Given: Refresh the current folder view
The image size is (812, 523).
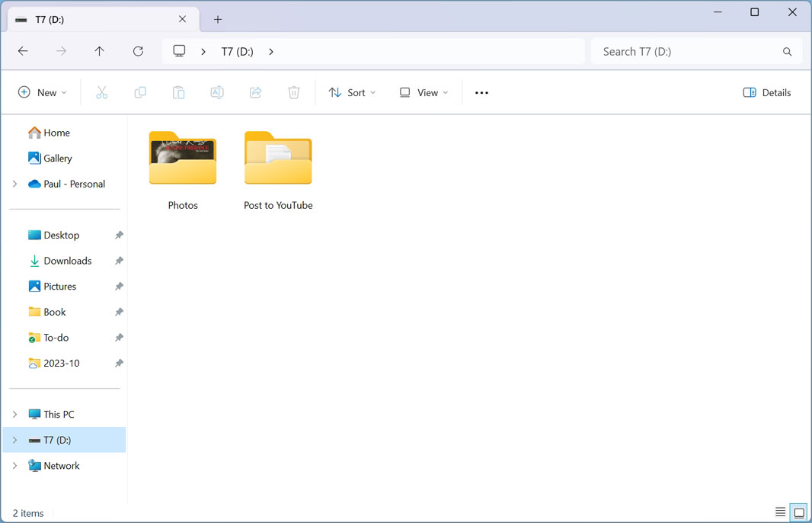Looking at the screenshot, I should pyautogui.click(x=138, y=51).
